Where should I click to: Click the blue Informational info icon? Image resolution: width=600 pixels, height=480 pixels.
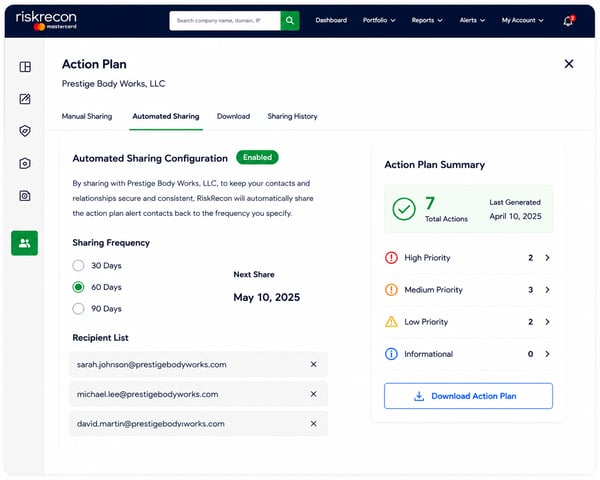(391, 354)
